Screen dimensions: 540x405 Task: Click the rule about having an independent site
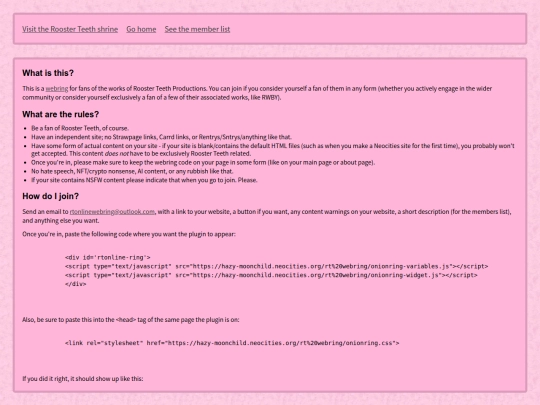click(x=162, y=137)
